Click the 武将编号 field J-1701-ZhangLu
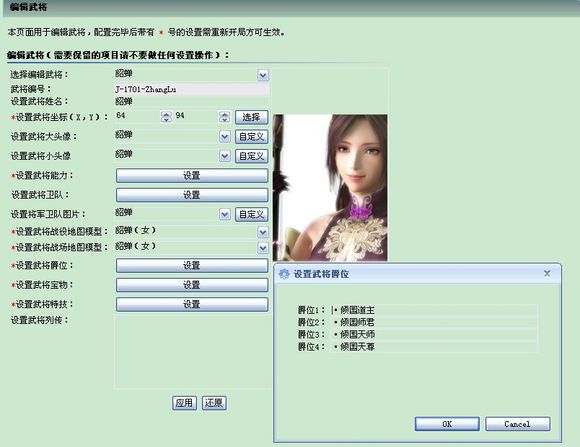The image size is (580, 447). pyautogui.click(x=192, y=89)
